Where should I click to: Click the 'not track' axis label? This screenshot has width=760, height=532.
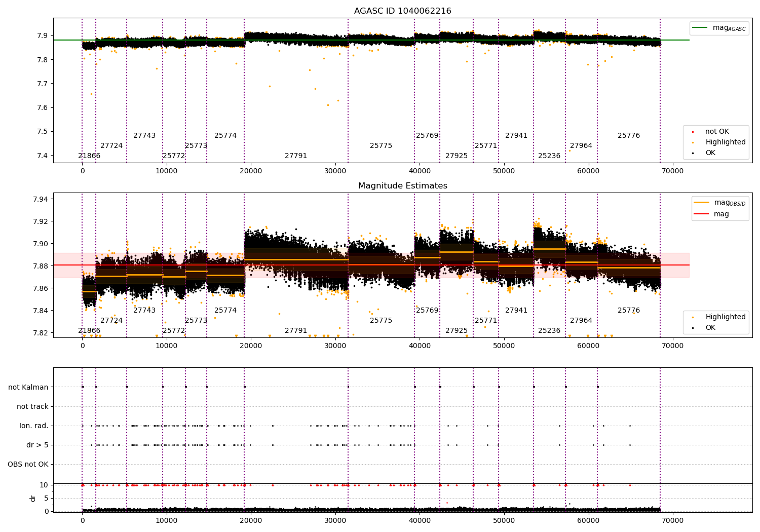tap(32, 406)
